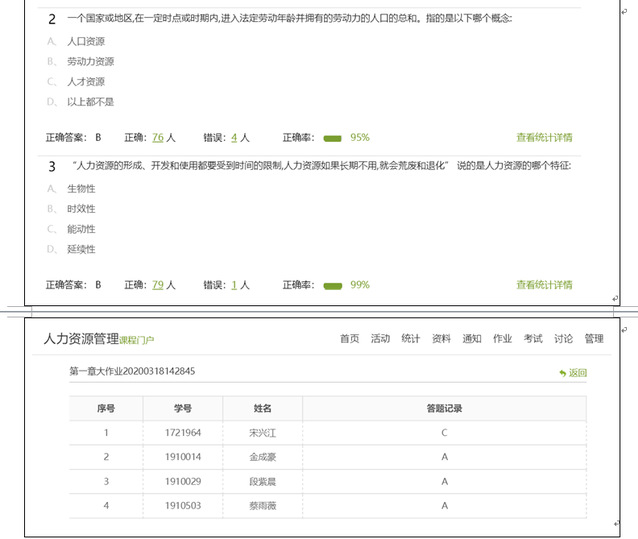Switch to the 考试 navigation item
Screen dimensions: 638x539
[x=533, y=339]
